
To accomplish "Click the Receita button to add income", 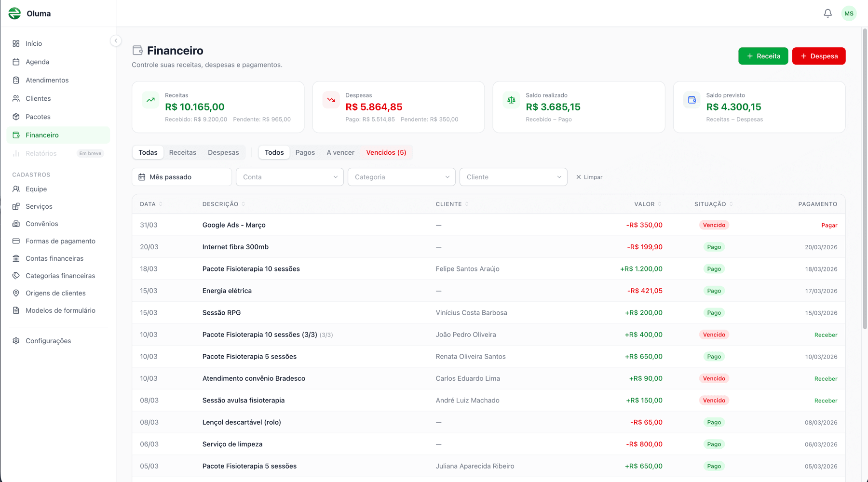I will point(763,56).
